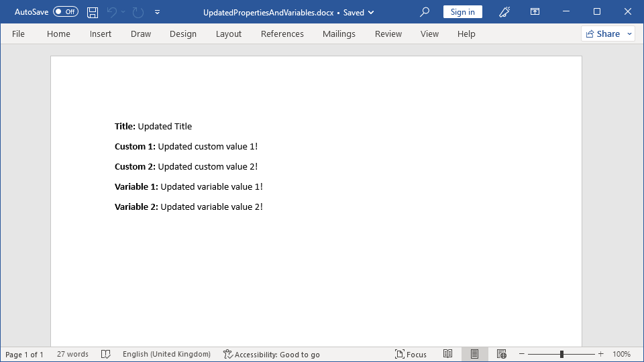Select the Print Layout view button
The height and width of the screenshot is (362, 644).
(474, 354)
